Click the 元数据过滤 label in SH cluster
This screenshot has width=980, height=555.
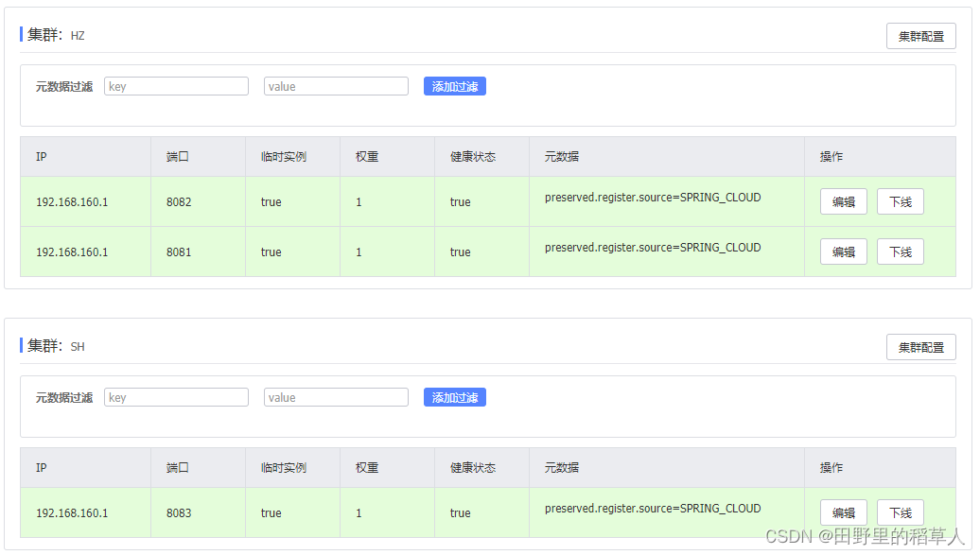coord(63,397)
